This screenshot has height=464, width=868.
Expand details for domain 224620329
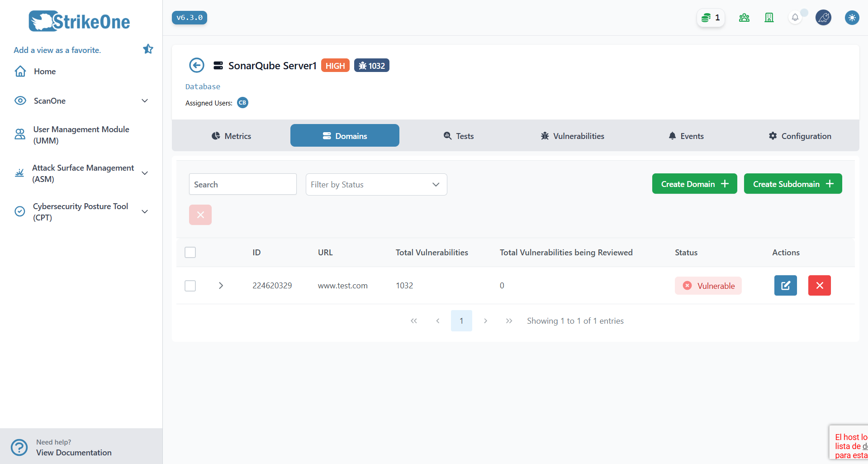tap(221, 286)
